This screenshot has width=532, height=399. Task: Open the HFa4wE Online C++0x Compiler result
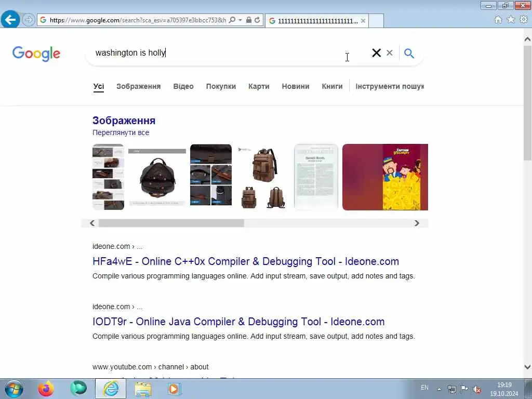[246, 261]
